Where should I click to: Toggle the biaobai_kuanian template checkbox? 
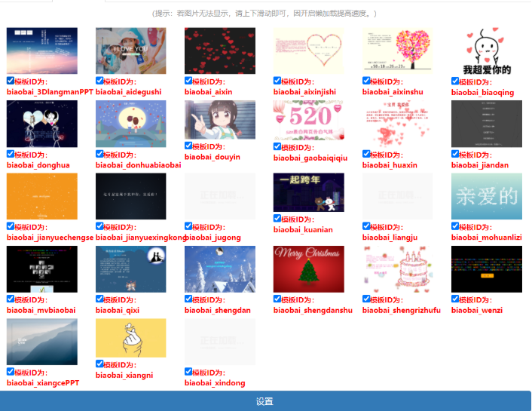277,219
